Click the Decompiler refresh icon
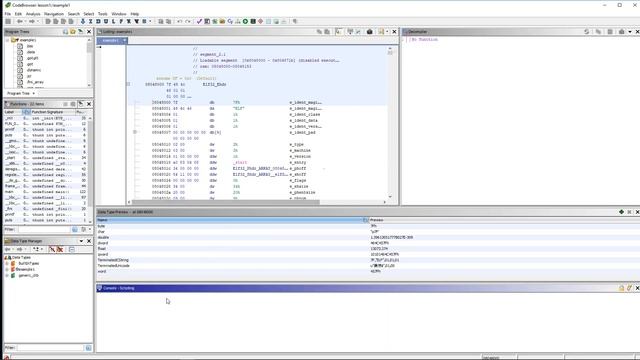The width and height of the screenshot is (640, 360). pos(587,31)
